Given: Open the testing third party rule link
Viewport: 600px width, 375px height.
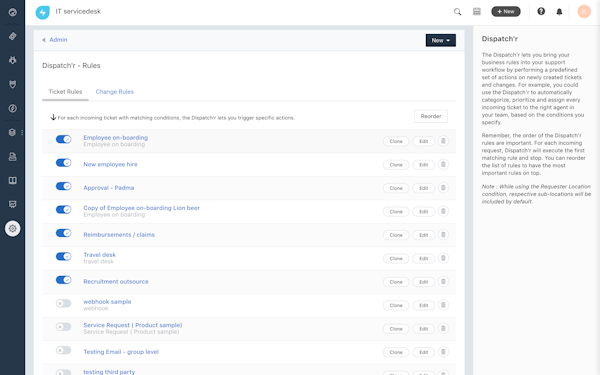Looking at the screenshot, I should point(109,372).
